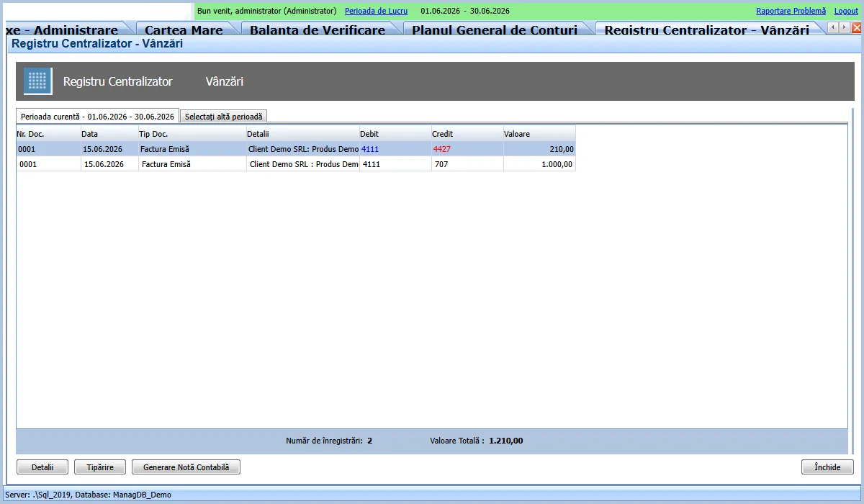The image size is (864, 504).
Task: Click the date cell in the 707 row
Action: pyautogui.click(x=109, y=164)
